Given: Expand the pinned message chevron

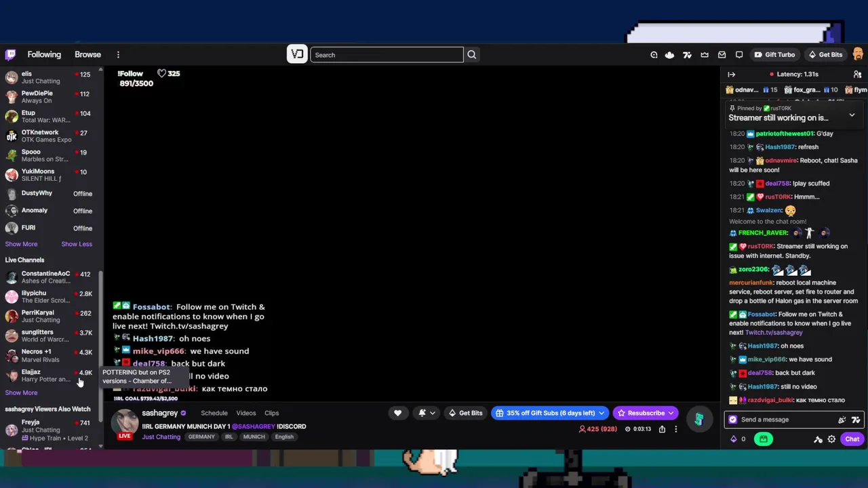Looking at the screenshot, I should tap(852, 116).
